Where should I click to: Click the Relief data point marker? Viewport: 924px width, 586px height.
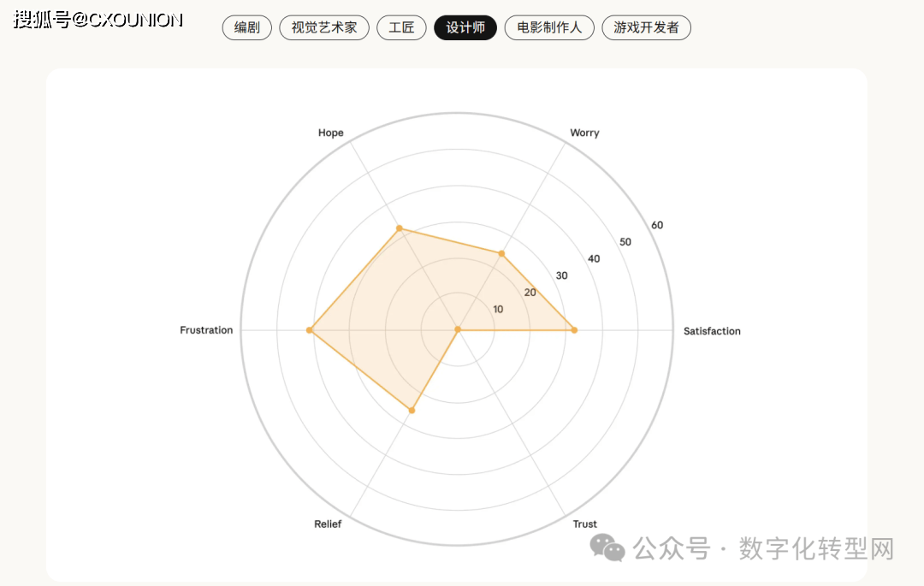[412, 411]
